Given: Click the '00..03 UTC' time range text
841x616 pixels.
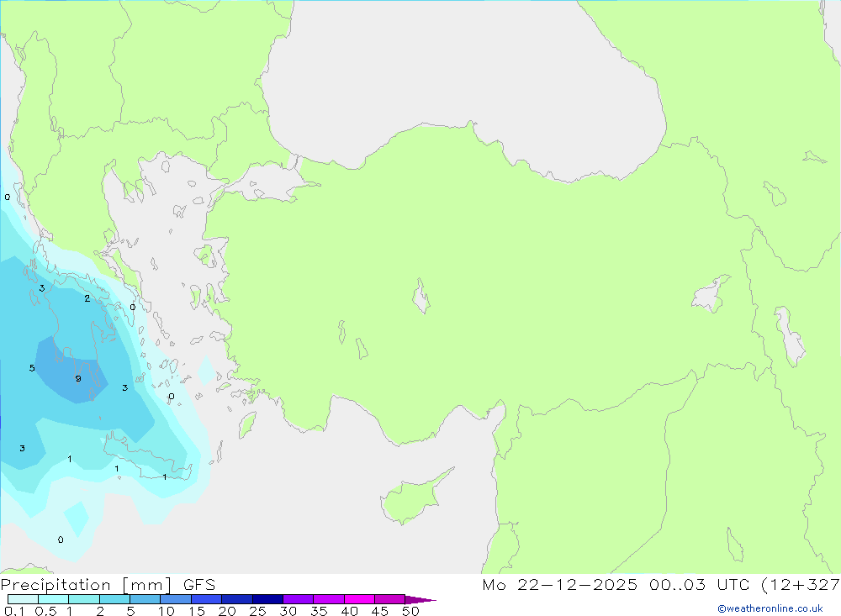Looking at the screenshot, I should click(x=699, y=585).
